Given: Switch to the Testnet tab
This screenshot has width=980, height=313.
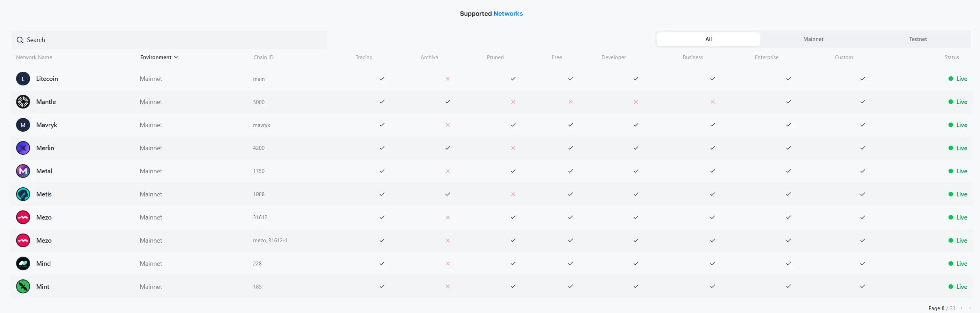Looking at the screenshot, I should pos(918,39).
